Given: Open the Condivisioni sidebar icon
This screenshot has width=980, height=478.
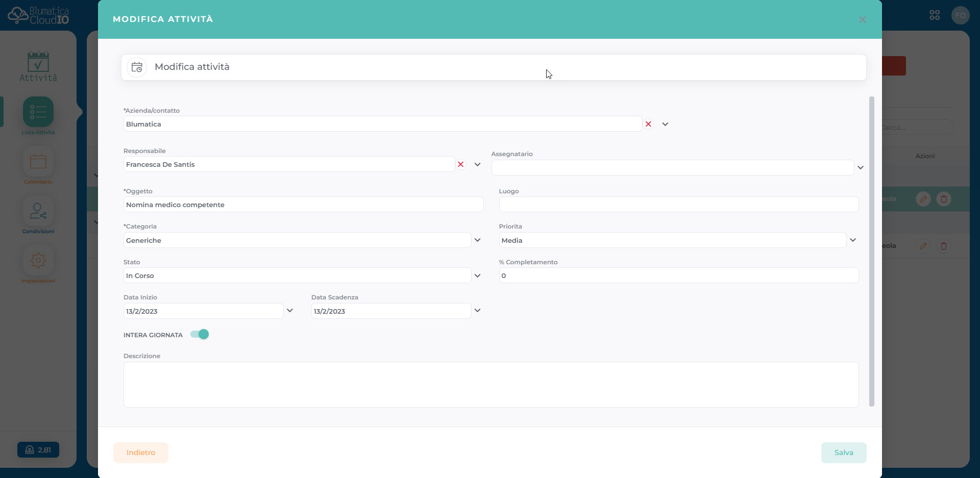Looking at the screenshot, I should (38, 211).
